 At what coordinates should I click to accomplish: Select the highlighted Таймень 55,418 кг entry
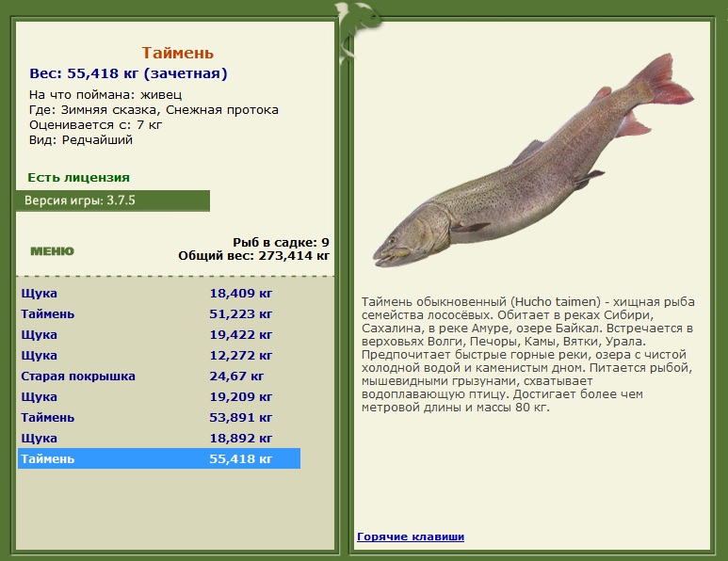(x=159, y=458)
